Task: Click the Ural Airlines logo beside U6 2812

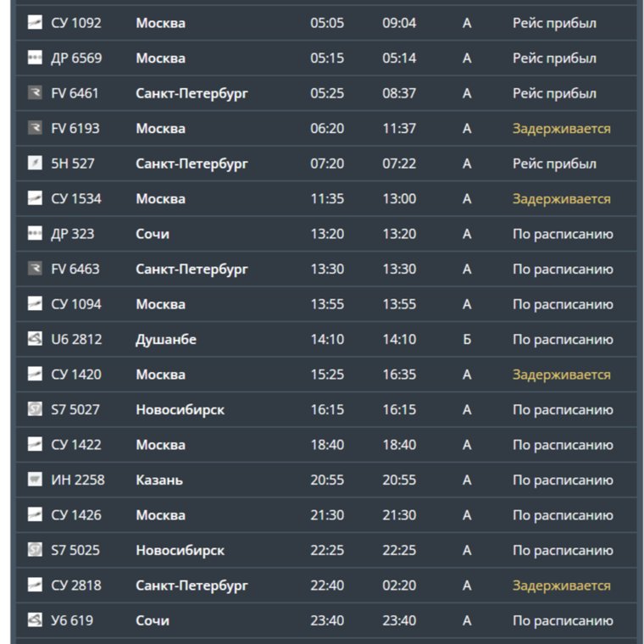Action: coord(35,338)
